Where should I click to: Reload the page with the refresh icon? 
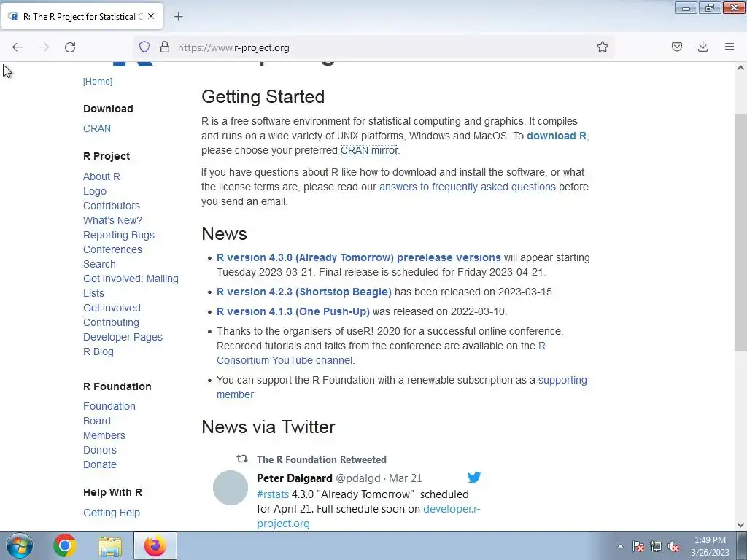[x=70, y=47]
